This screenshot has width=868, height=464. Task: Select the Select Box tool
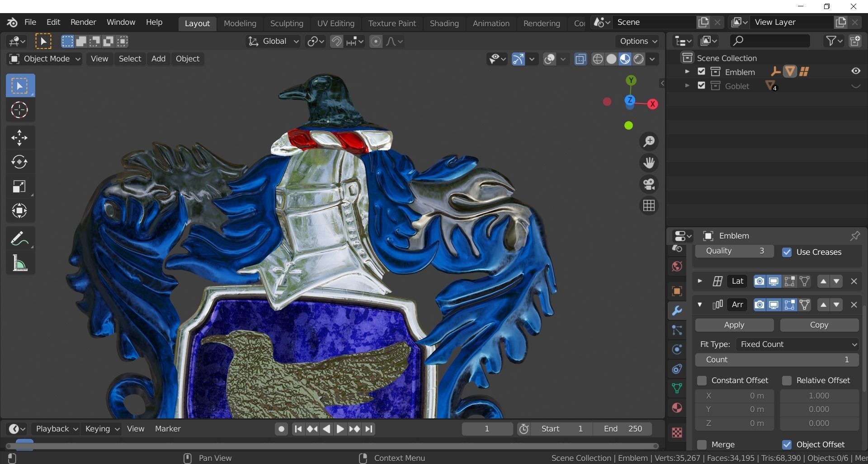[20, 86]
